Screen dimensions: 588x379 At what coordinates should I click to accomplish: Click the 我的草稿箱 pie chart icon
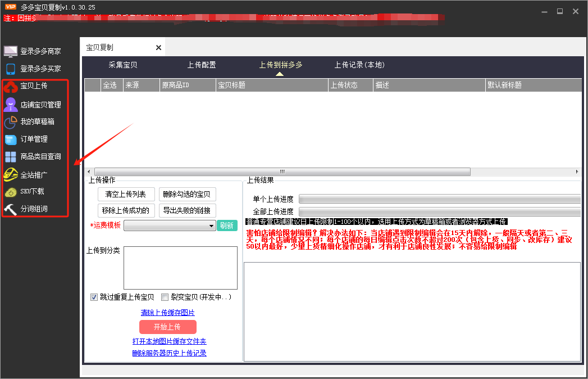(11, 121)
